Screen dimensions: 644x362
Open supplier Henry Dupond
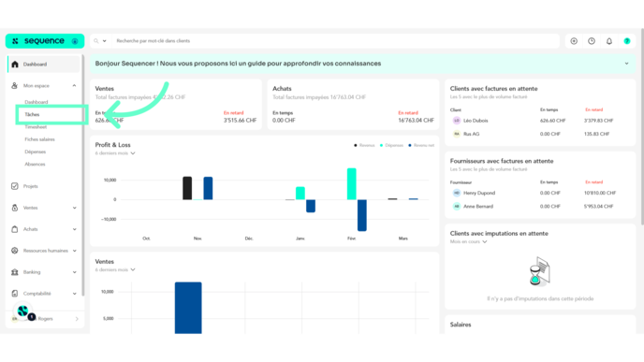[479, 193]
